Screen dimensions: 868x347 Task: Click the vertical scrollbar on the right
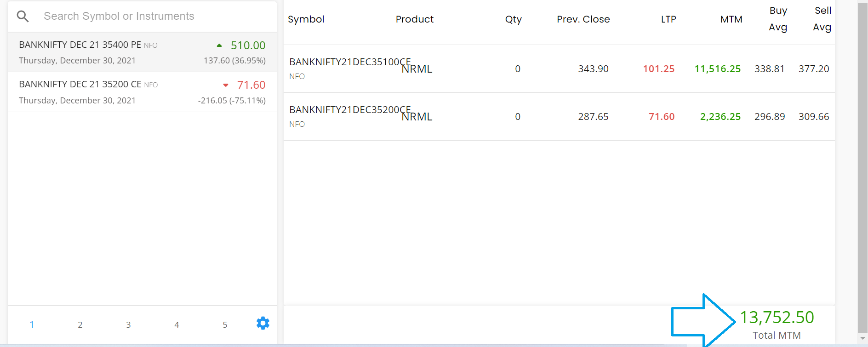[862, 168]
